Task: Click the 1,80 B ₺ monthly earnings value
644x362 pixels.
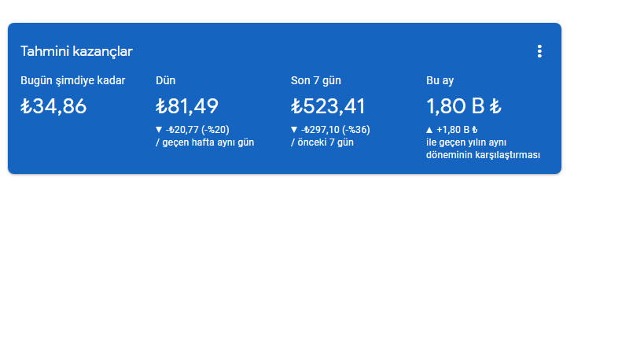Action: pyautogui.click(x=464, y=106)
